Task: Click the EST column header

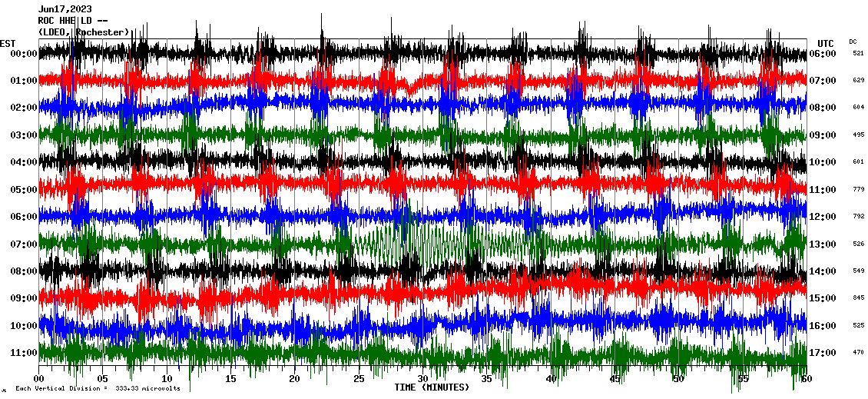Action: pyautogui.click(x=8, y=43)
